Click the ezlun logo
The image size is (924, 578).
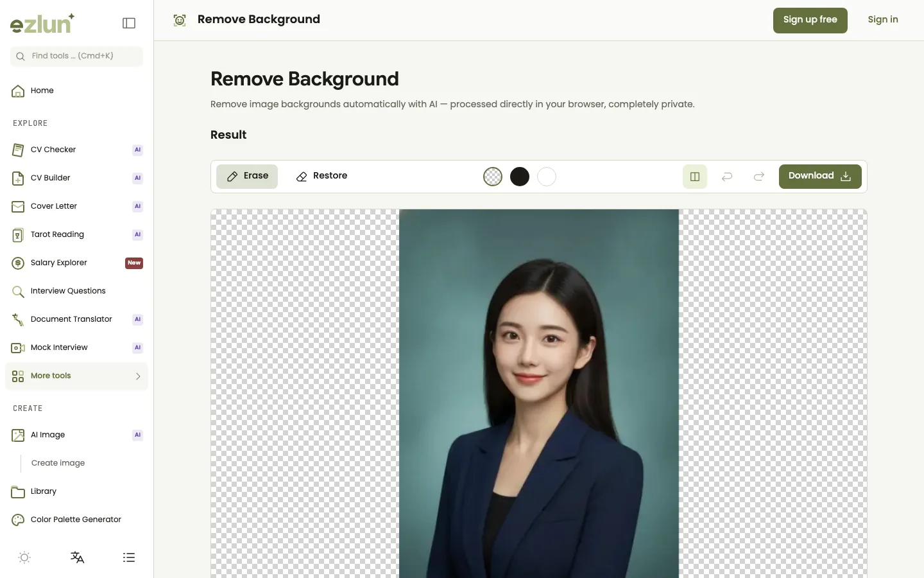[42, 24]
